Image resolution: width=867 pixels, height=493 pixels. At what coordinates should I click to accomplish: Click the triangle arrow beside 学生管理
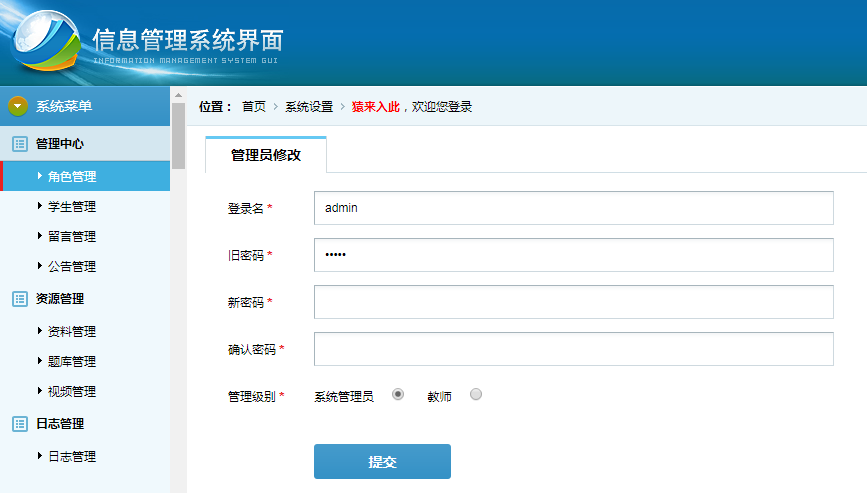click(40, 206)
